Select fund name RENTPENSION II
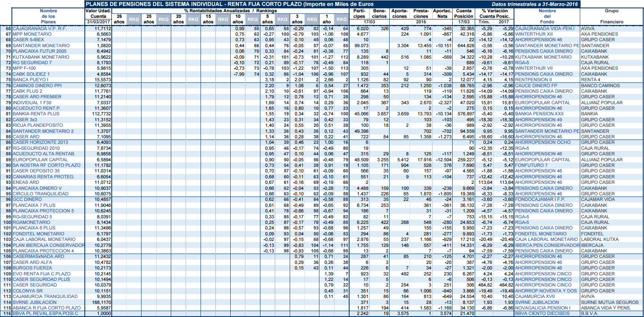 pyautogui.click(x=533, y=80)
